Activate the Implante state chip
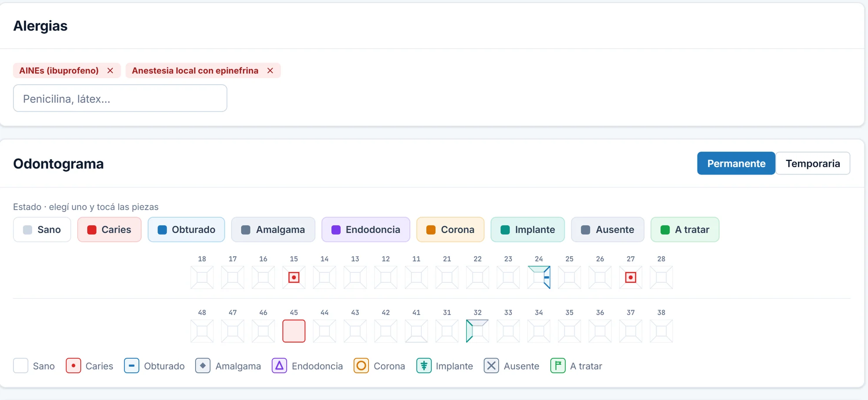Screen dimensions: 868x400 pyautogui.click(x=527, y=229)
